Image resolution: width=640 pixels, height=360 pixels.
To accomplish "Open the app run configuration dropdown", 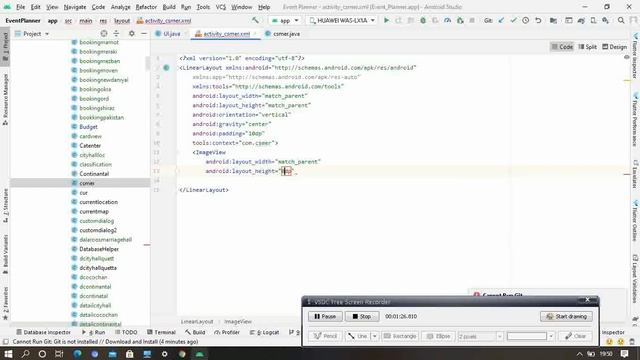I will click(285, 20).
